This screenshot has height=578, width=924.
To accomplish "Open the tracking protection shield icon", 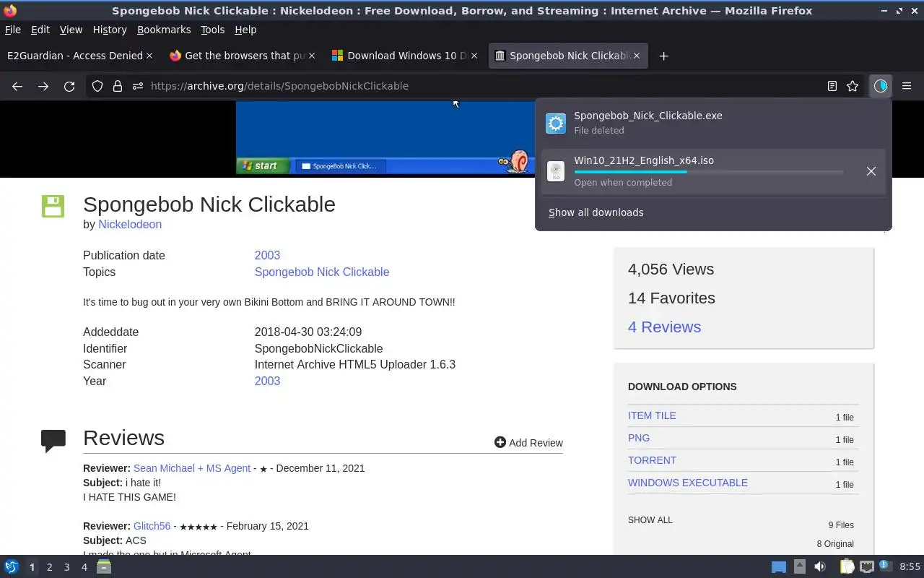I will 97,86.
